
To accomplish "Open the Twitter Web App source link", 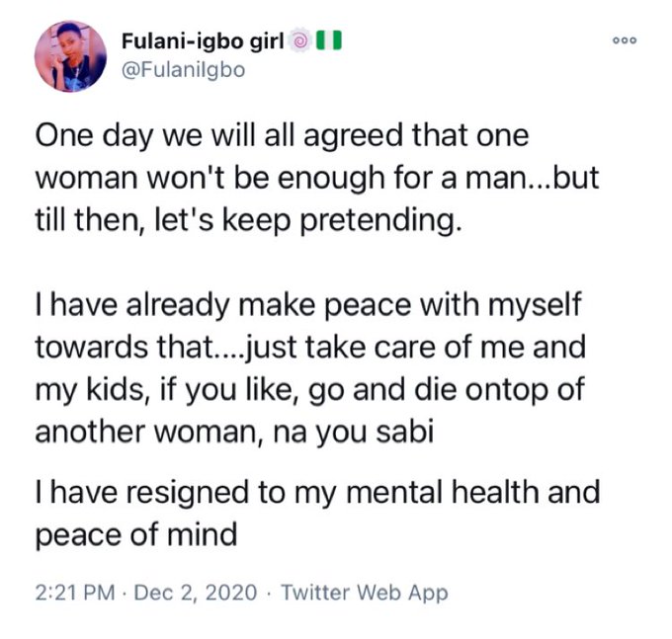I will (x=364, y=593).
